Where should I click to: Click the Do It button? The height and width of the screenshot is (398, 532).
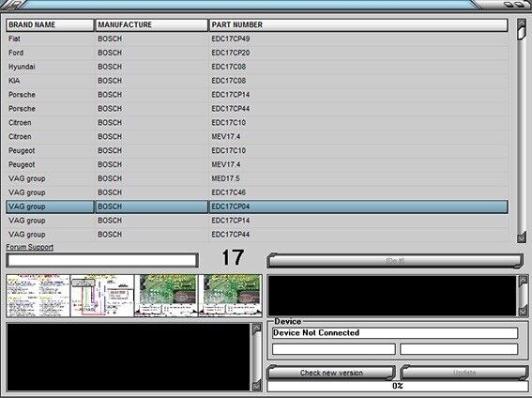click(395, 261)
